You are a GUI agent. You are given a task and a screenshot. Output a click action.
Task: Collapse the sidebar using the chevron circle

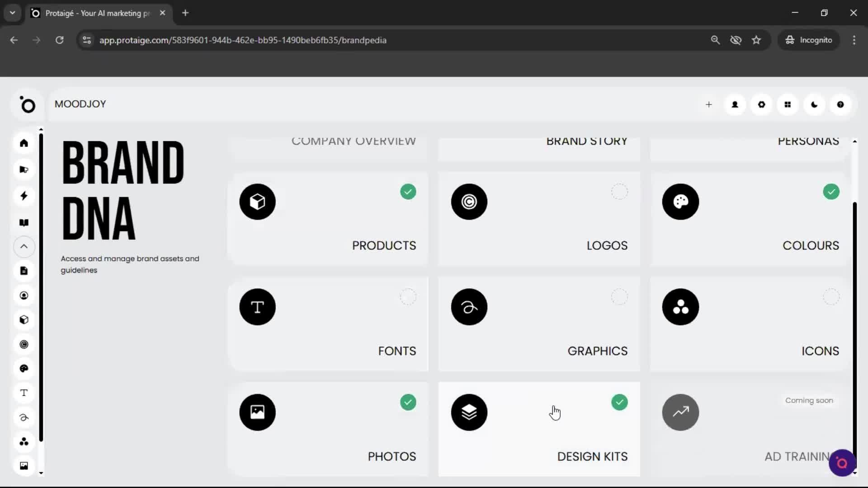tap(24, 247)
